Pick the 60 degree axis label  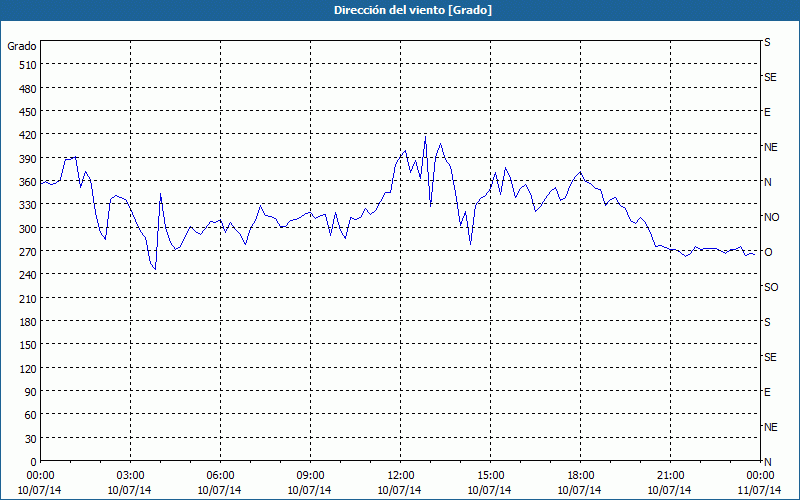31,415
